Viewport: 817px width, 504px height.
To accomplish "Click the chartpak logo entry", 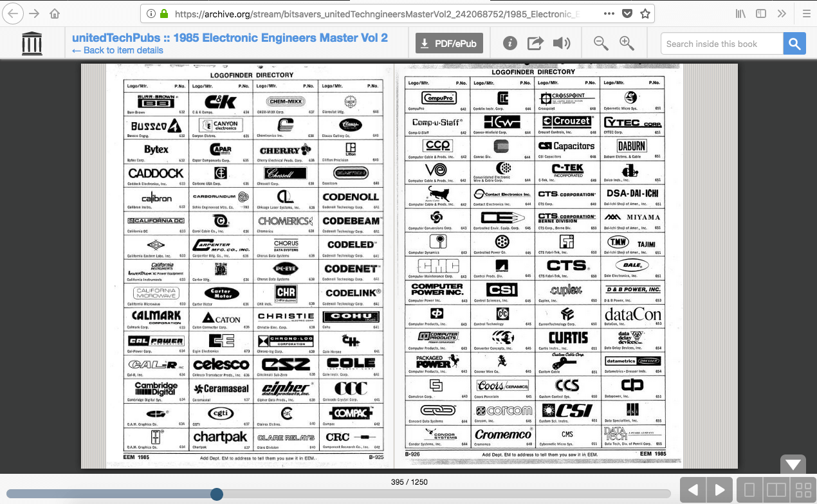I will (221, 439).
